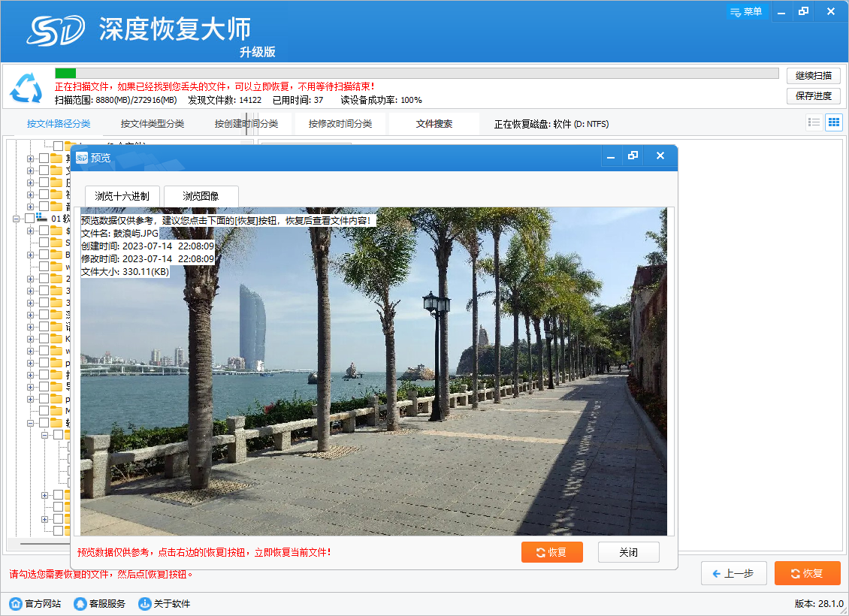849x616 pixels.
Task: Click the 保存进度 button
Action: click(x=813, y=96)
